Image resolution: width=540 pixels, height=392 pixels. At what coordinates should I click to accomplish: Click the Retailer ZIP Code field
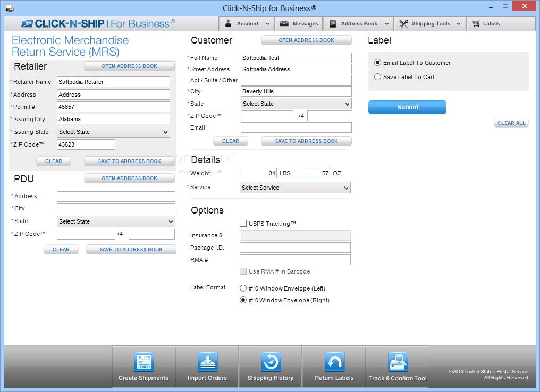click(86, 144)
